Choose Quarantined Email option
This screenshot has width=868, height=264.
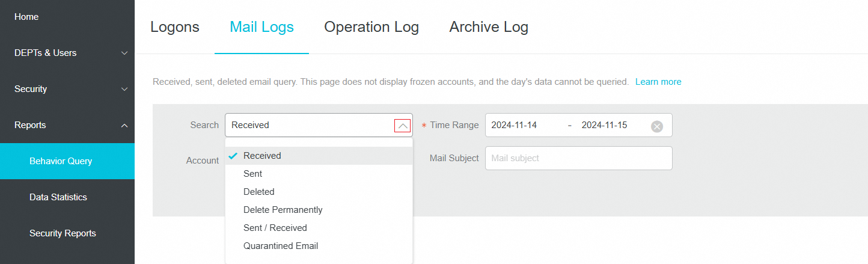pyautogui.click(x=319, y=246)
